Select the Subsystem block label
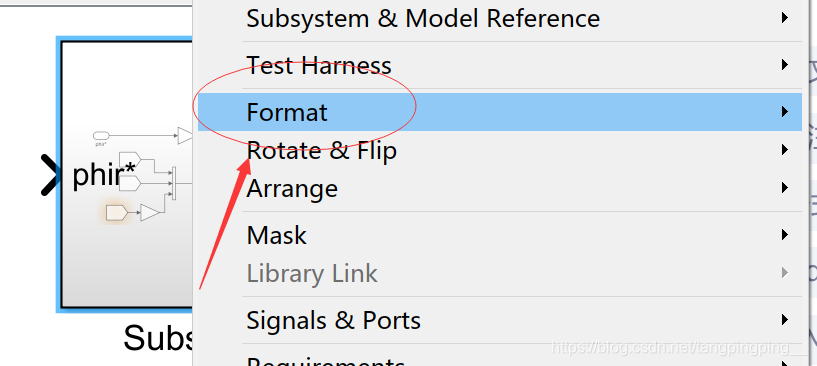The height and width of the screenshot is (366, 817). 159,338
